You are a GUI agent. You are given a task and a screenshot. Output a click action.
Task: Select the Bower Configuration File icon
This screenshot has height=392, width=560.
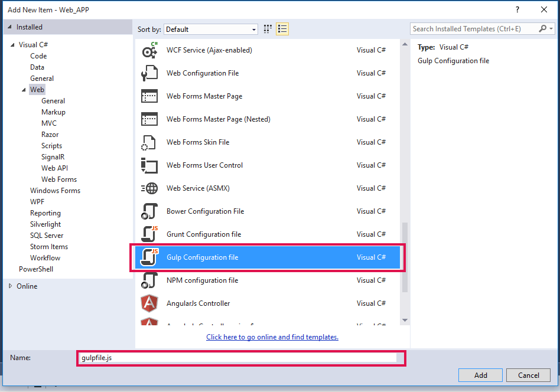tap(149, 211)
